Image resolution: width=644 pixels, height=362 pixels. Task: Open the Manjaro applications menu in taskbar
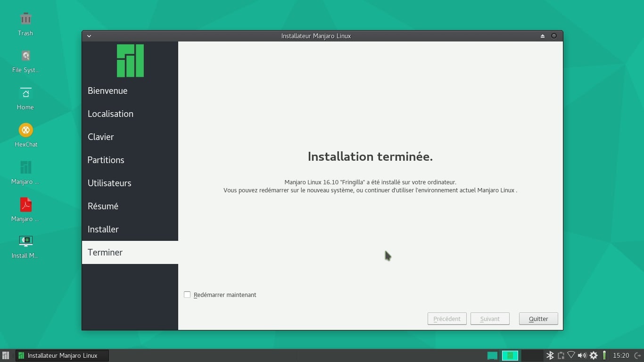[6, 355]
